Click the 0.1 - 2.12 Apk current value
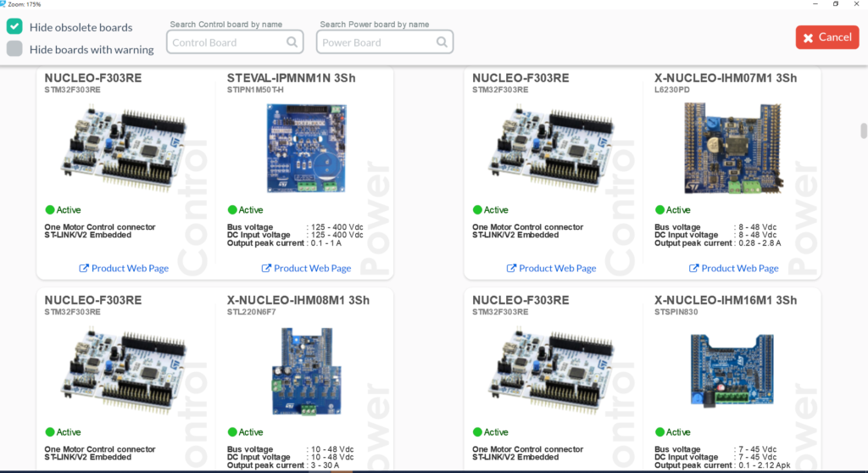Image resolution: width=868 pixels, height=473 pixels. coord(765,465)
